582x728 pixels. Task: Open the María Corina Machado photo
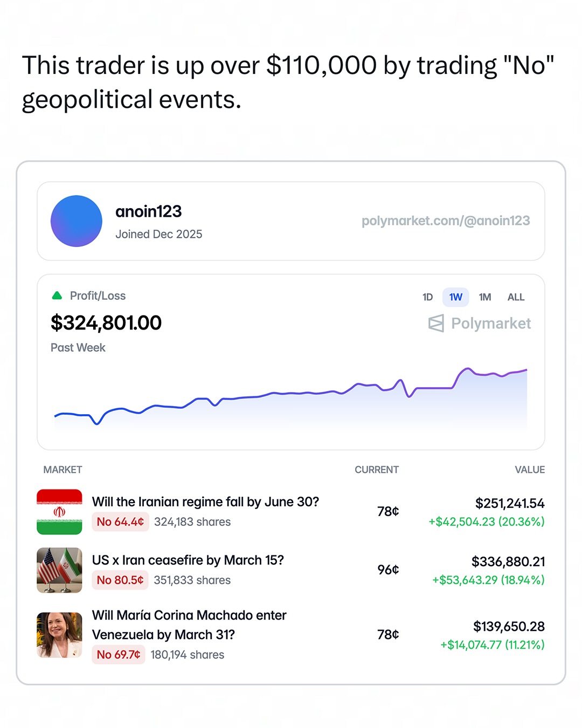tap(59, 635)
